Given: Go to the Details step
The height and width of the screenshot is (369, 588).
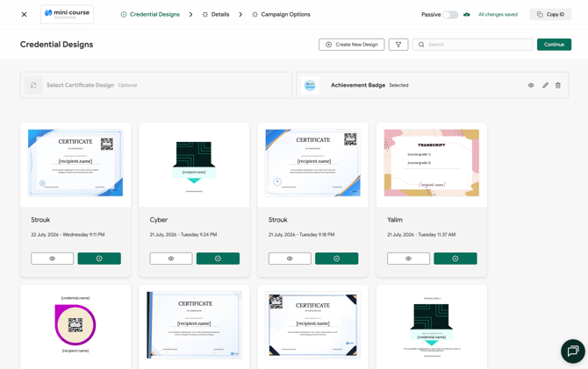Looking at the screenshot, I should click(216, 15).
